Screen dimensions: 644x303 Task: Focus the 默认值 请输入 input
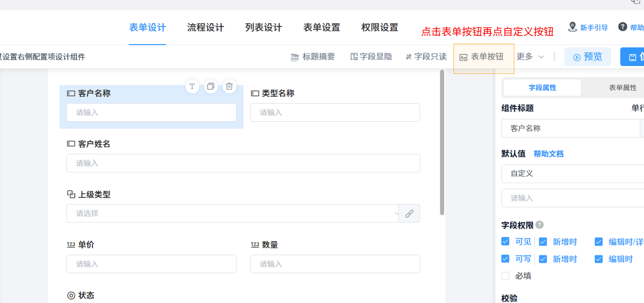[x=572, y=198]
